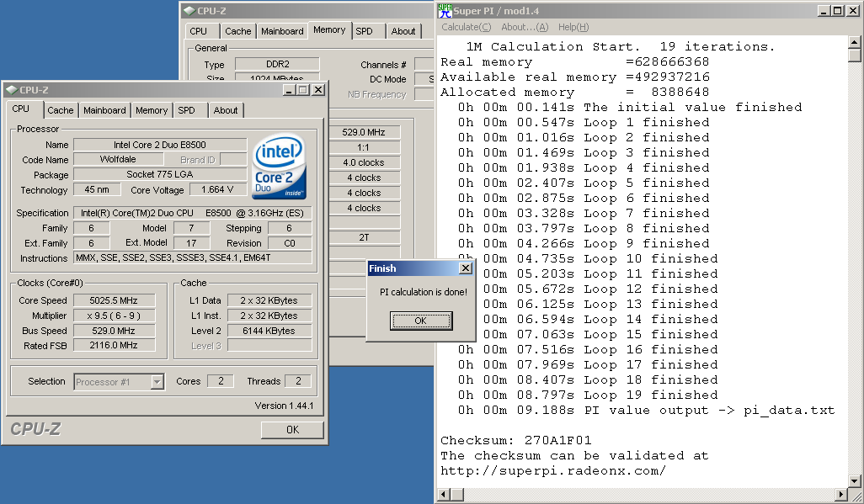This screenshot has width=864, height=504.
Task: Click the Level 2 value '6144 KBytes'
Action: (269, 331)
